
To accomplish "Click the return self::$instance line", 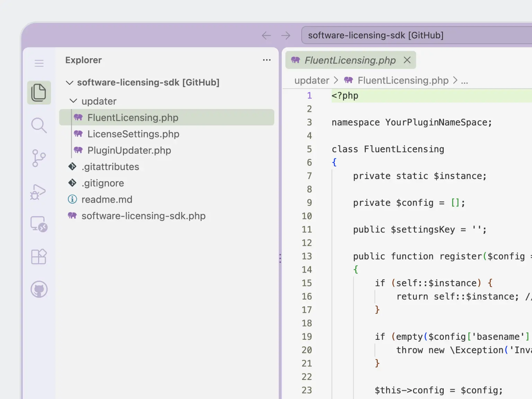I will [x=458, y=296].
